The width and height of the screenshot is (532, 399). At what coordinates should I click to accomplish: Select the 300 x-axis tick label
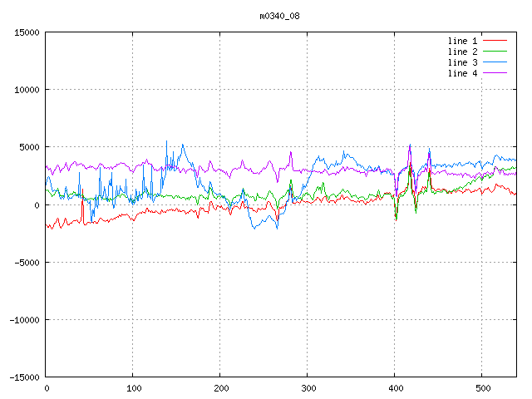pyautogui.click(x=308, y=388)
